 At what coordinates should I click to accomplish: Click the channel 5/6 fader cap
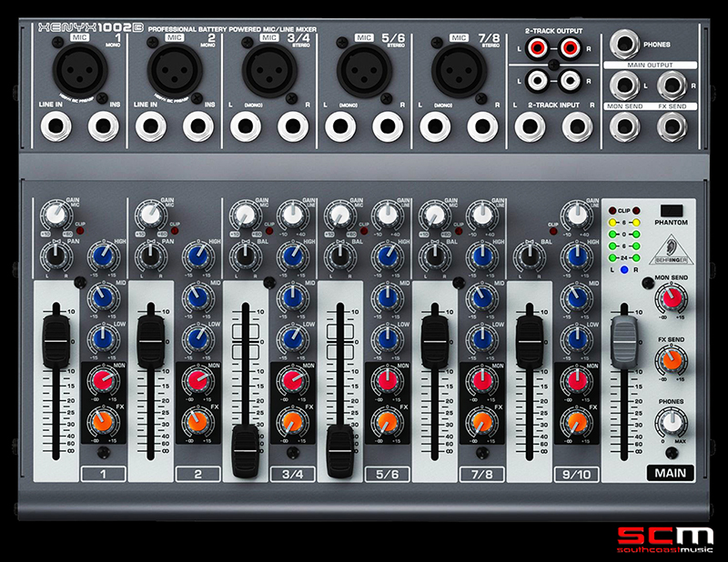point(340,451)
